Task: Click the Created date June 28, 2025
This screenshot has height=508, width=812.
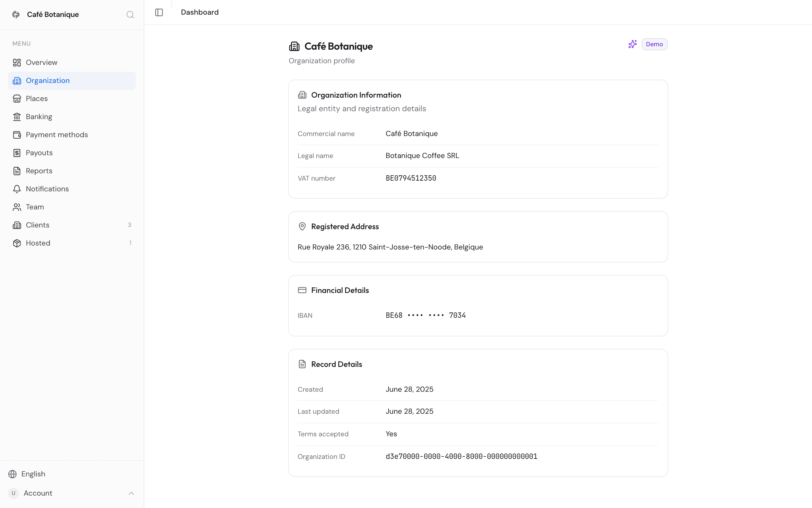Action: (x=409, y=389)
